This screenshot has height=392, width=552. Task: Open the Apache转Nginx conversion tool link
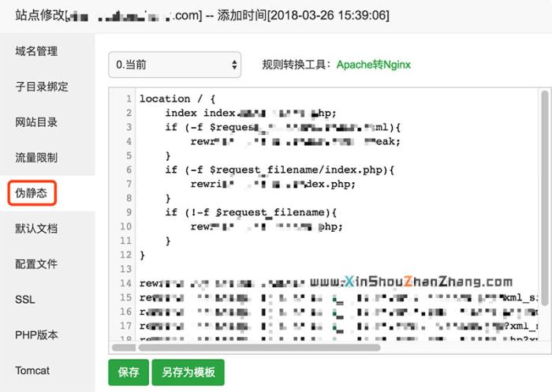click(373, 65)
